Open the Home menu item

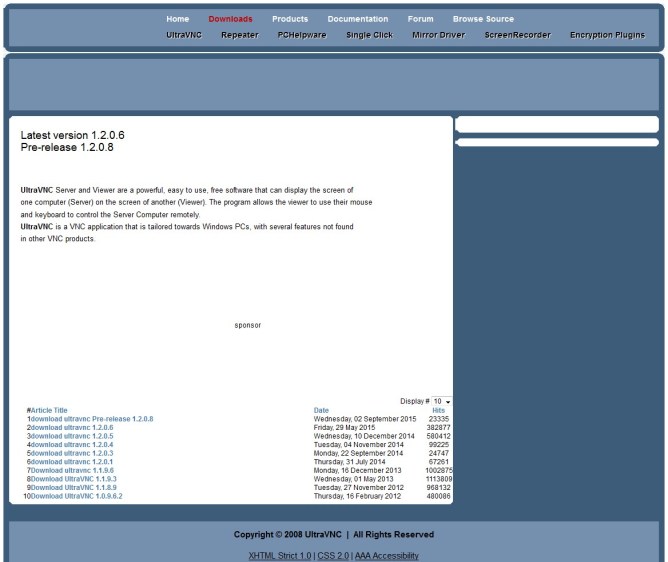(x=178, y=19)
